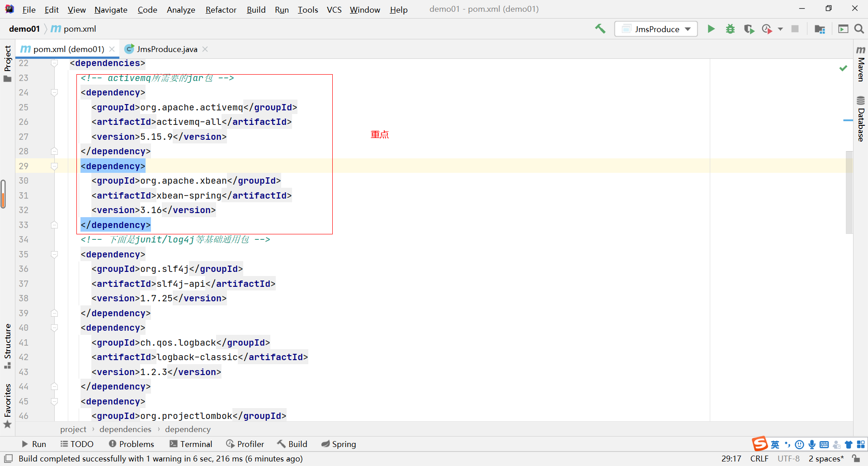Screen dimensions: 868x466
Task: Open the Run tool window button
Action: [34, 444]
